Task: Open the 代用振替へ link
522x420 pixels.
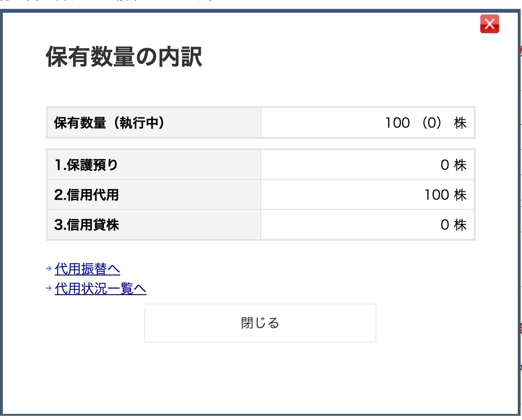Action: 87,268
